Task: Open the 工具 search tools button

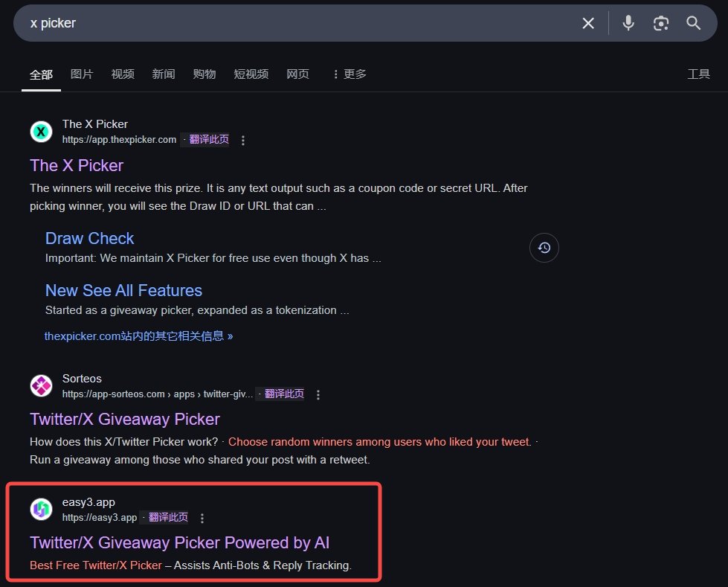Action: click(698, 74)
